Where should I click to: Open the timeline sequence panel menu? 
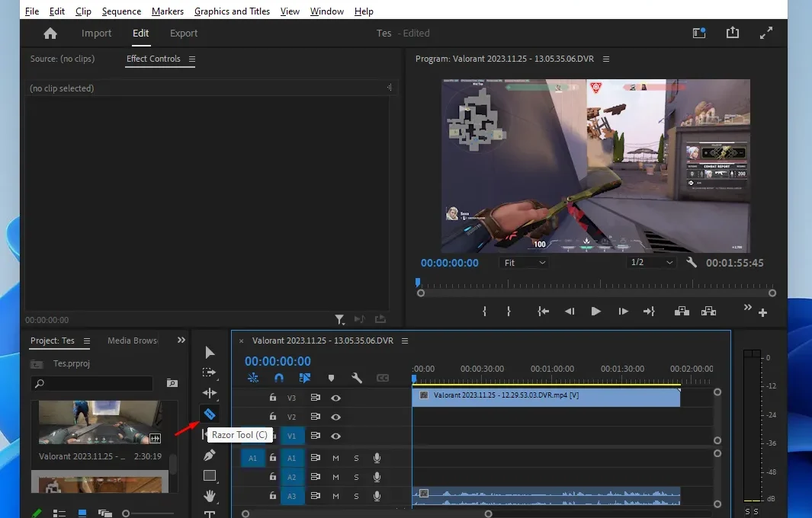point(405,341)
